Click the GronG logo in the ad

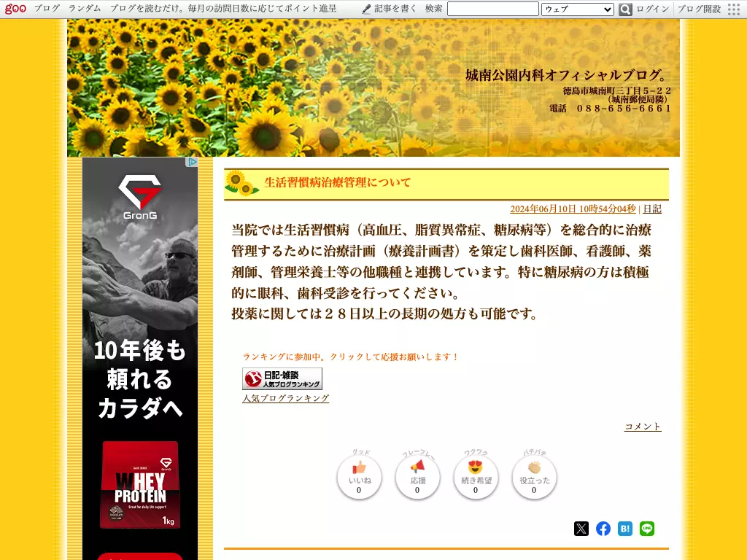coord(139,197)
